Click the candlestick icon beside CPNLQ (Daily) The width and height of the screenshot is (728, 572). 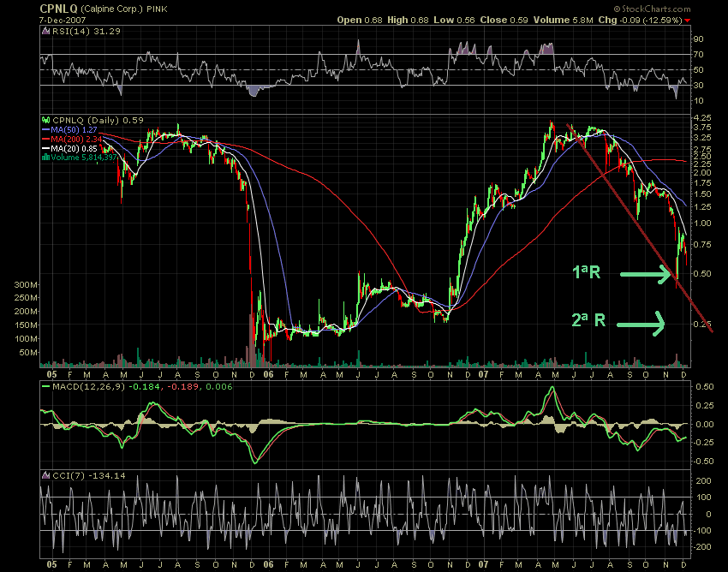tap(46, 120)
